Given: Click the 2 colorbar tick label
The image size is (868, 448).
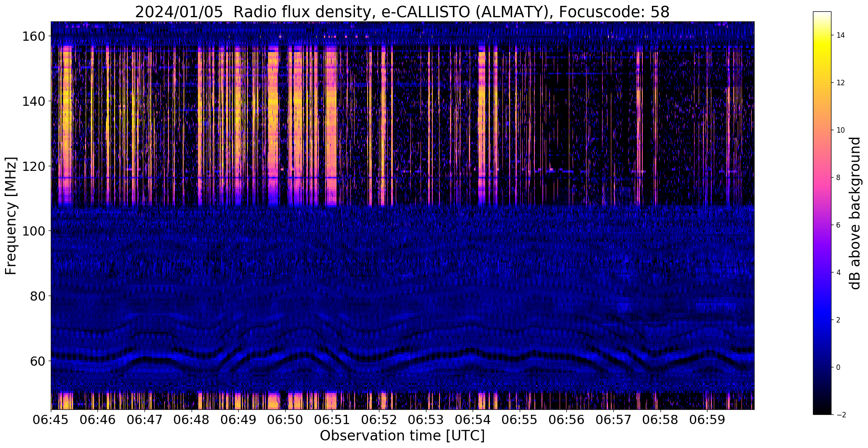Looking at the screenshot, I should point(839,320).
